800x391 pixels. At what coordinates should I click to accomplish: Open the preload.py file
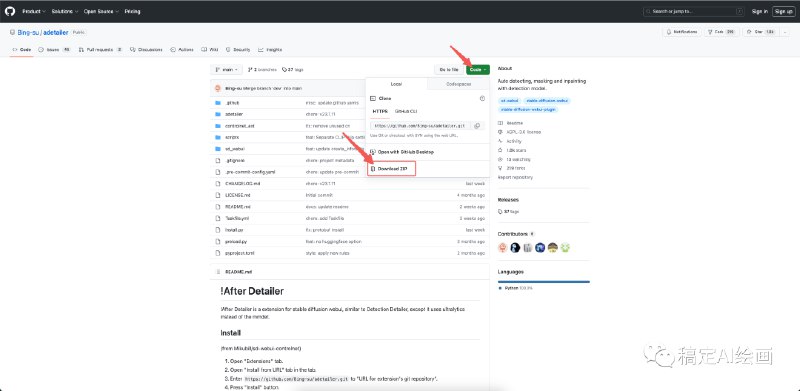[x=235, y=241]
